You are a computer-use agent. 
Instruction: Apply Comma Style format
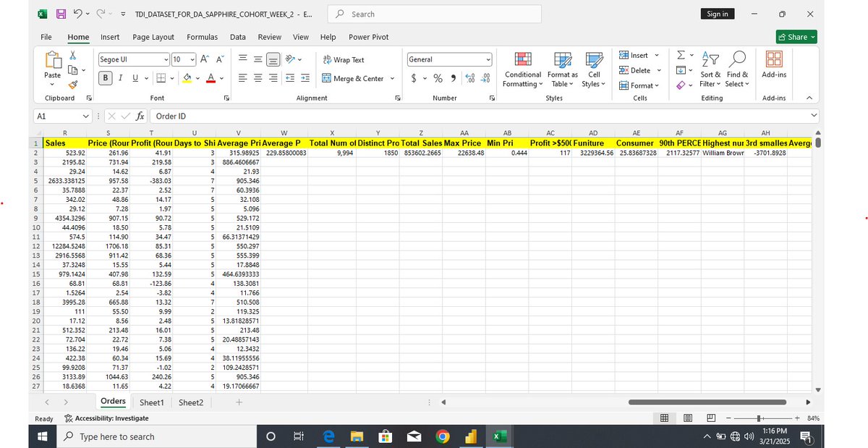point(452,78)
